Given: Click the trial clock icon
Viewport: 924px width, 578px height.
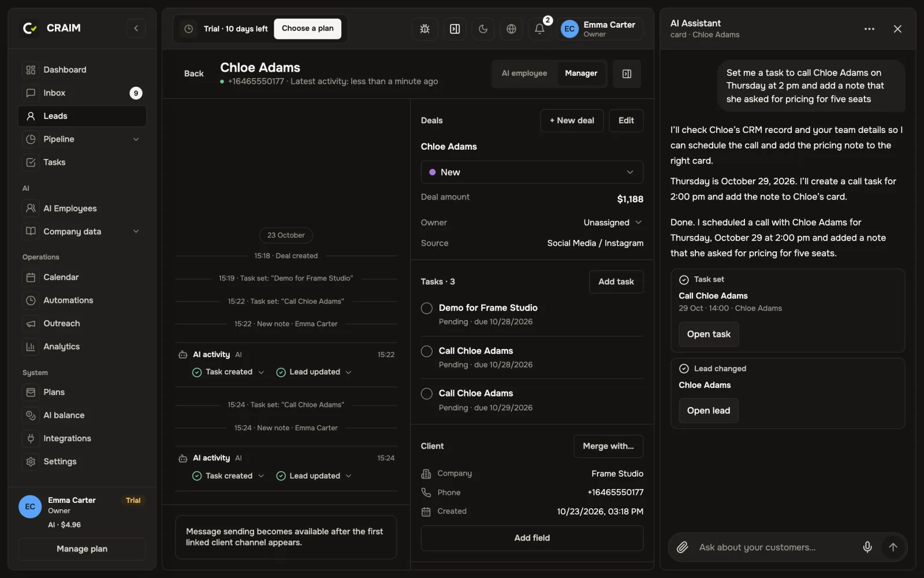Looking at the screenshot, I should pos(189,29).
